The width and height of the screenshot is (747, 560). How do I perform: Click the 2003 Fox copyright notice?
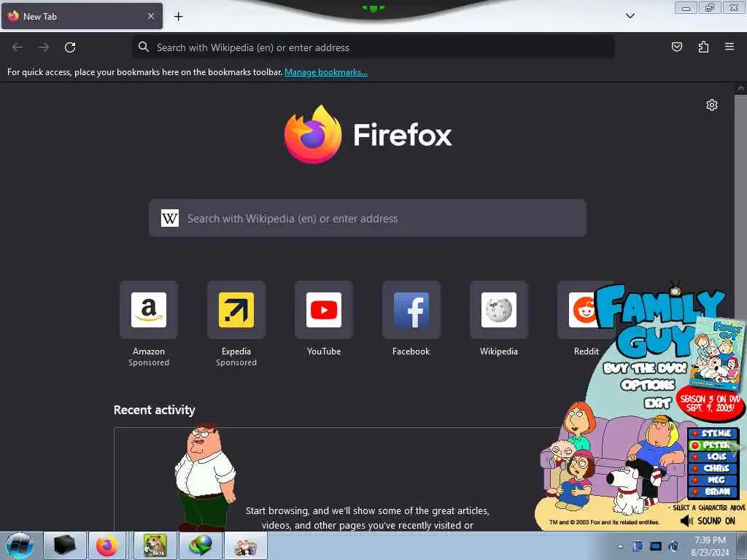(604, 522)
